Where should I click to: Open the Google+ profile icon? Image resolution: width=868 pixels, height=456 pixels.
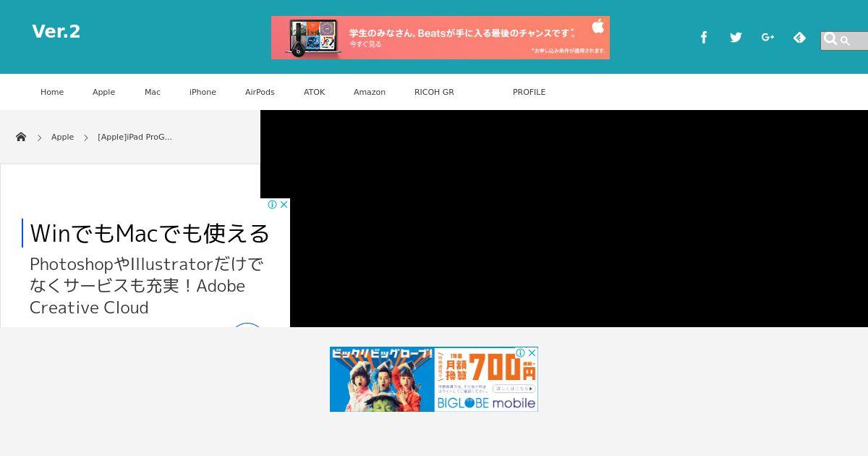point(767,37)
